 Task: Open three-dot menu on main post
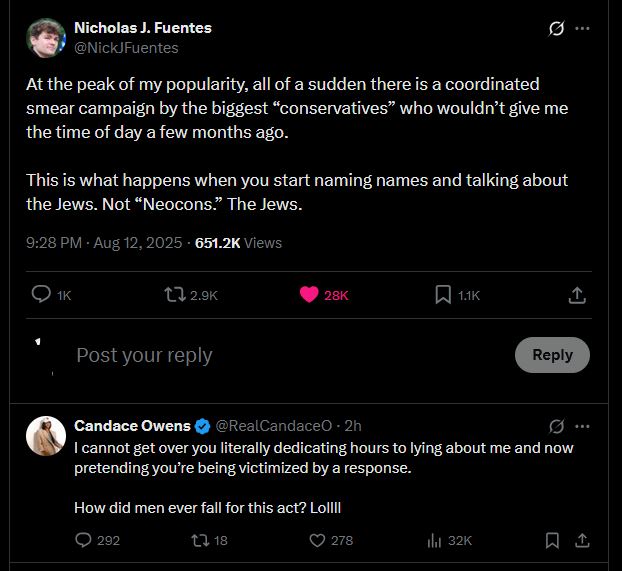tap(582, 29)
